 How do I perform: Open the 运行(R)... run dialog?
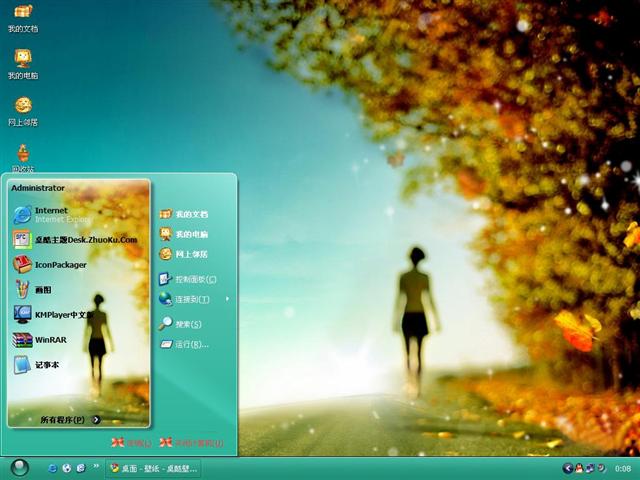tap(184, 344)
